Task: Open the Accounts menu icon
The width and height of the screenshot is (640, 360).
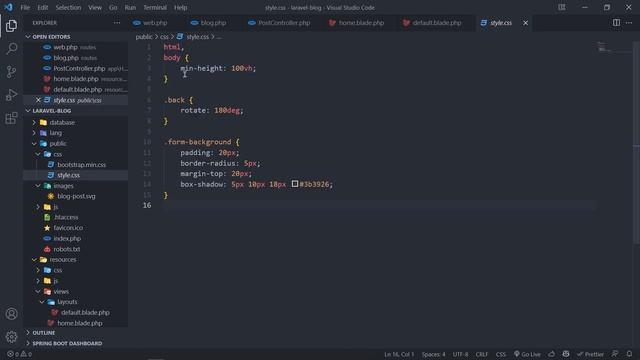Action: [x=11, y=313]
